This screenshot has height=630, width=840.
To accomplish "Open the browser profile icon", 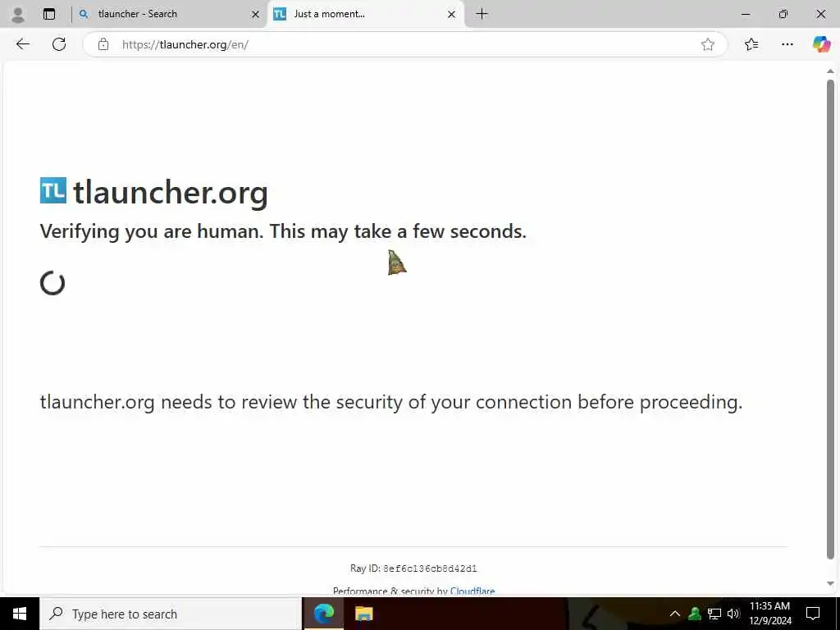I will click(x=18, y=15).
